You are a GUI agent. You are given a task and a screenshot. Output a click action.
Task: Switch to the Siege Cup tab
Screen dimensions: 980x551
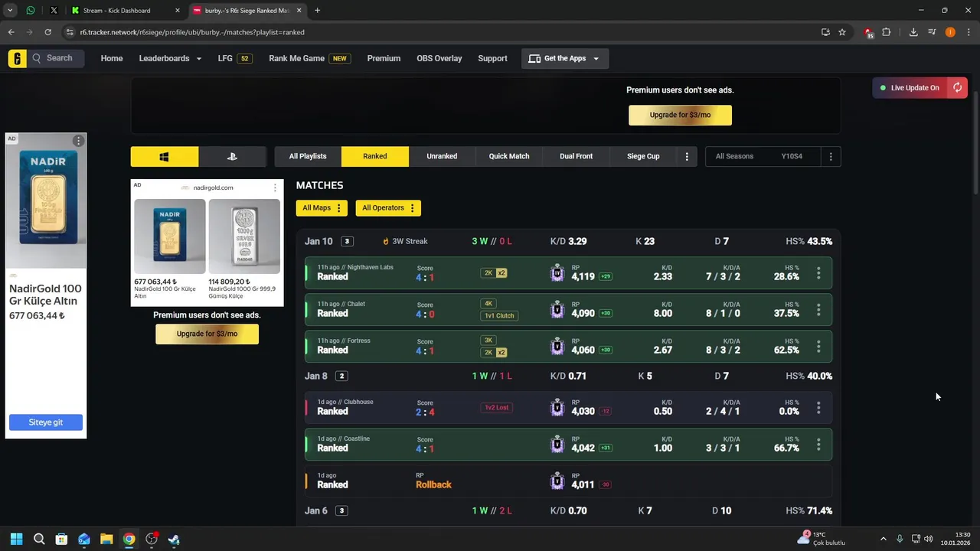pos(643,156)
